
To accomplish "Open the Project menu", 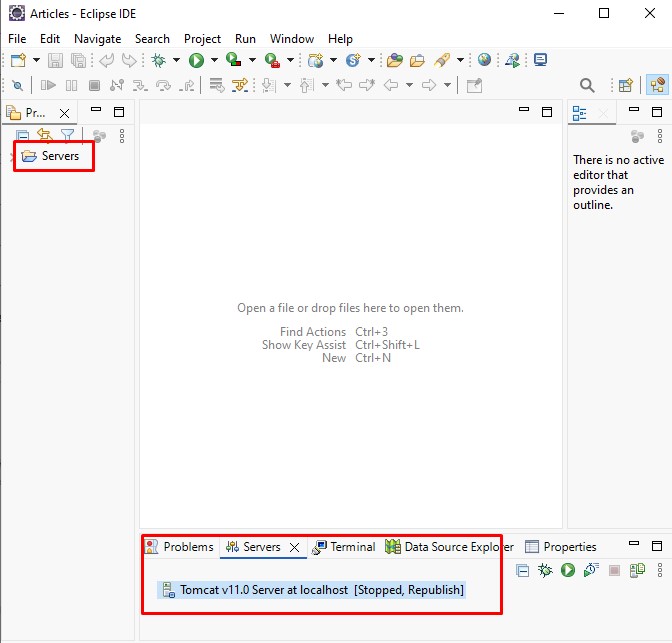I will tap(202, 39).
